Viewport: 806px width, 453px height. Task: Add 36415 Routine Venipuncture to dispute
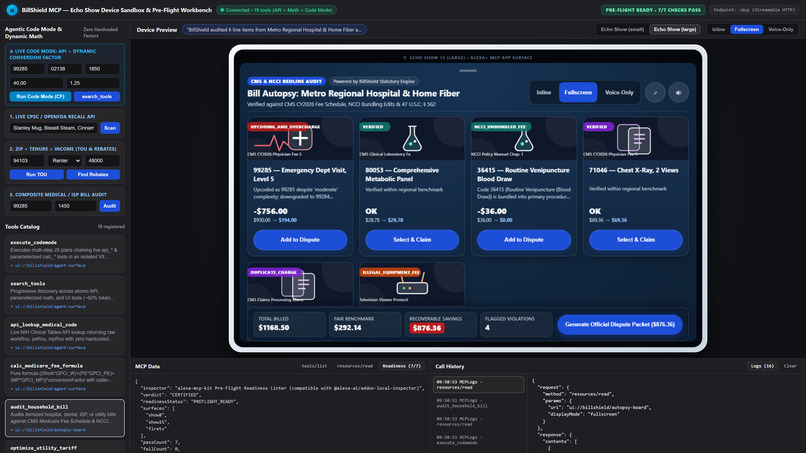coord(524,240)
